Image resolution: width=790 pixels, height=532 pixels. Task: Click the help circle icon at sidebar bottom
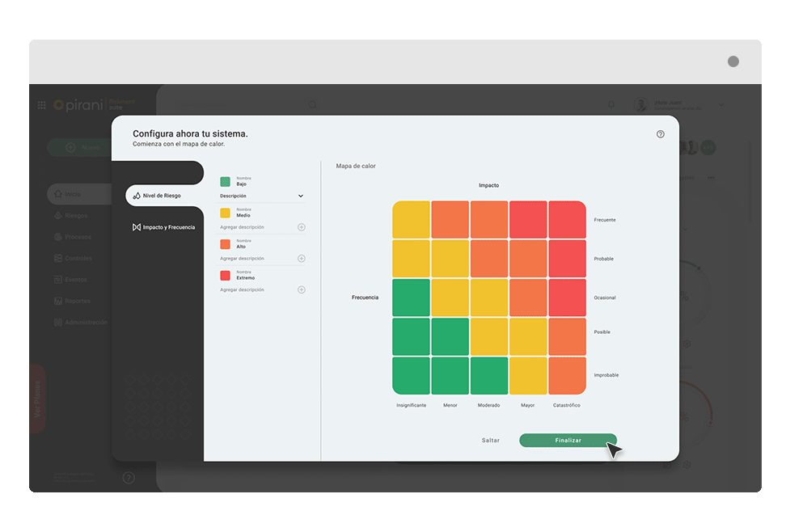[129, 478]
